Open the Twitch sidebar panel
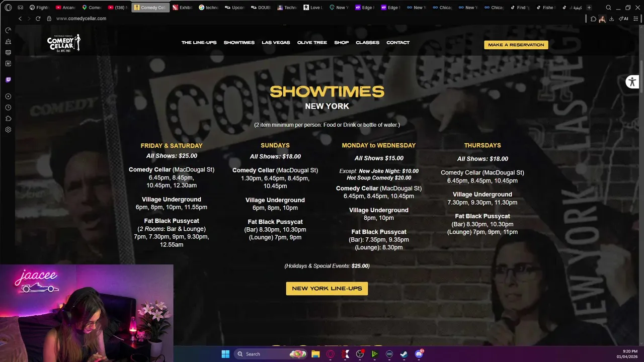Screen dimensions: 644x362 [x=8, y=79]
